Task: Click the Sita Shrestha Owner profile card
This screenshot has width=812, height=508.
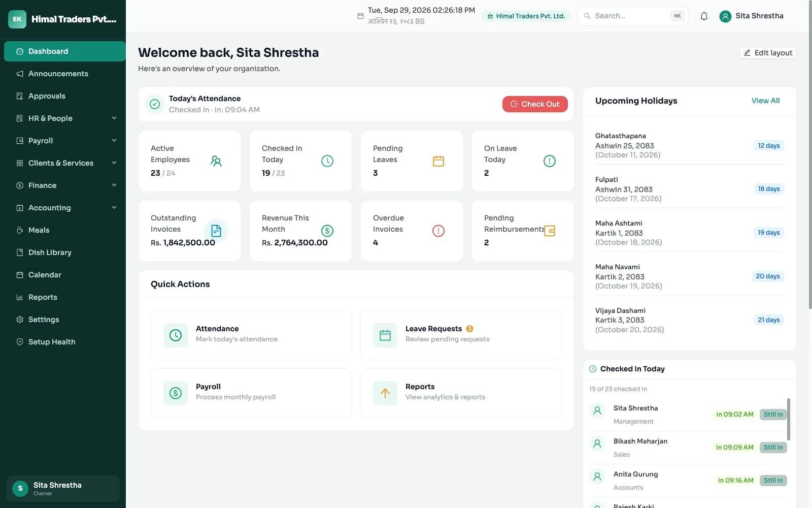Action: tap(63, 489)
